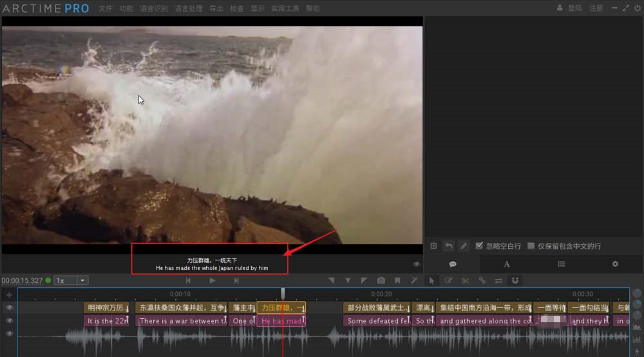Open the 1x playback speed dropdown
644x357 pixels.
pyautogui.click(x=71, y=280)
